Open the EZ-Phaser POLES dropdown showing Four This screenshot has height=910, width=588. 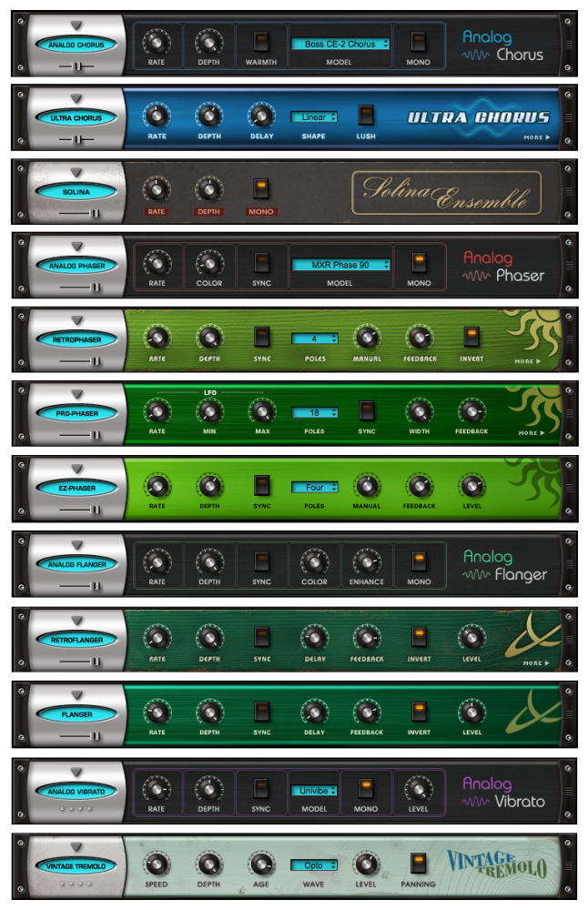click(x=315, y=488)
